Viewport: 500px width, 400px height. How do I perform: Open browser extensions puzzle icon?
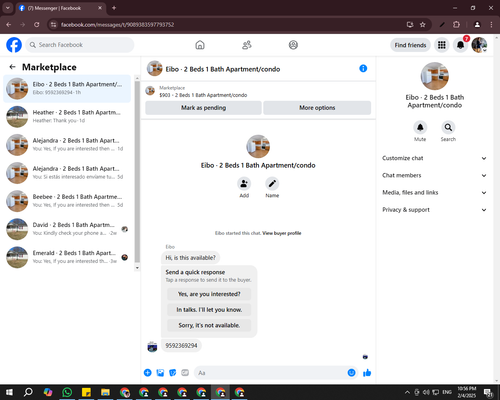pos(456,25)
